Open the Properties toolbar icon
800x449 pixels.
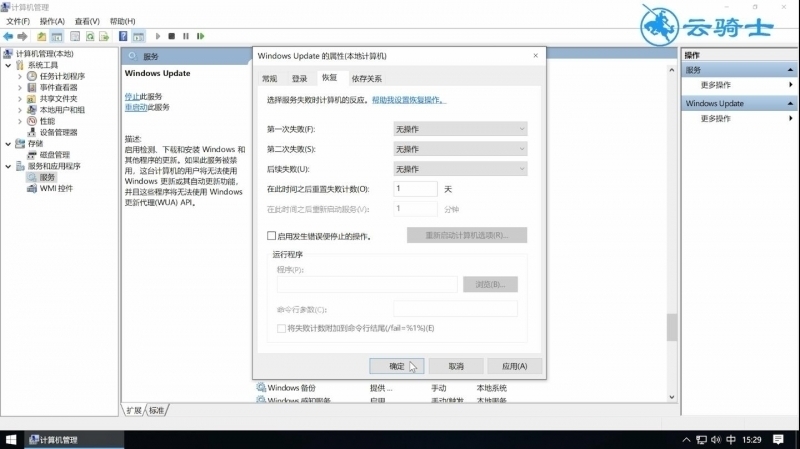(x=75, y=36)
